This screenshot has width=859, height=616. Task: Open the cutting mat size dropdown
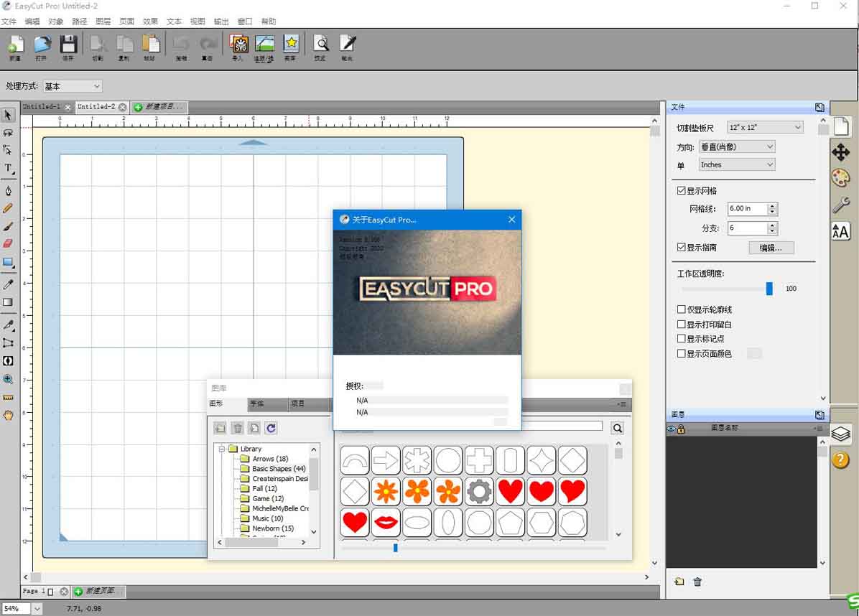(765, 128)
